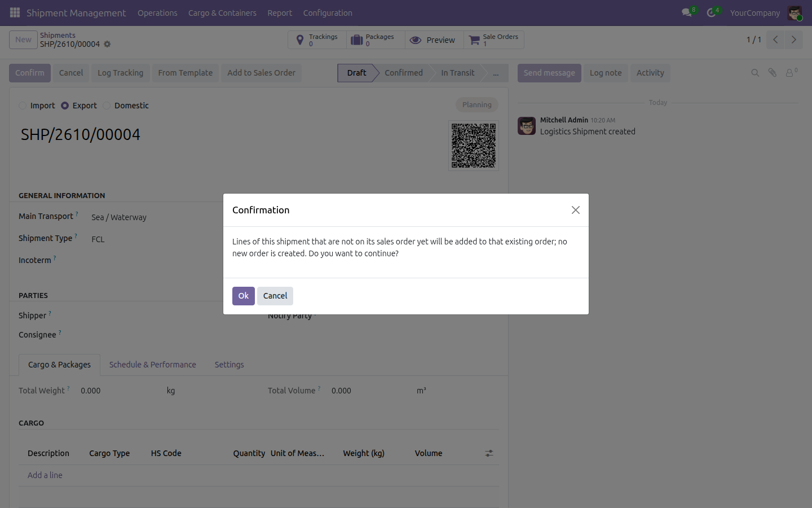This screenshot has width=812, height=508.
Task: Switch to Schedule & Performance tab
Action: [153, 365]
